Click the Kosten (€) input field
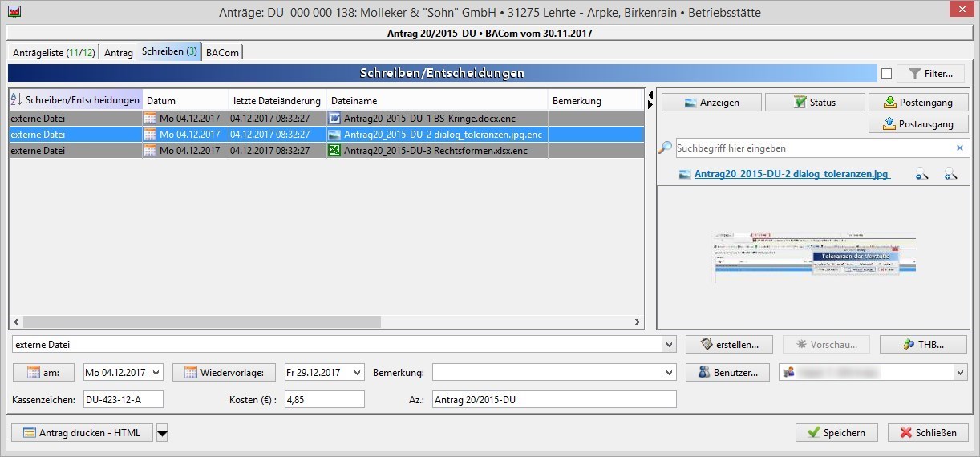980x457 pixels. 324,399
